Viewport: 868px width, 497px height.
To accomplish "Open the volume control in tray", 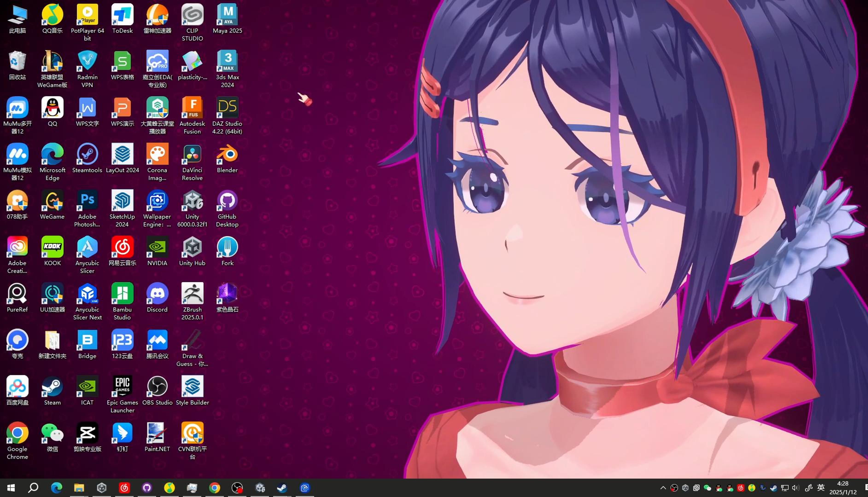I will pyautogui.click(x=796, y=488).
